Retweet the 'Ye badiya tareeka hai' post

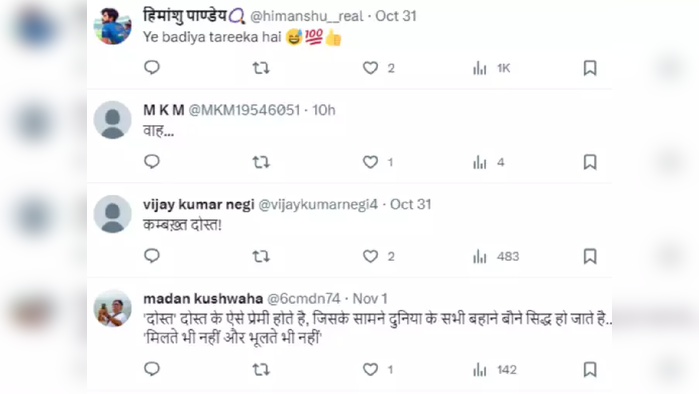(x=261, y=68)
